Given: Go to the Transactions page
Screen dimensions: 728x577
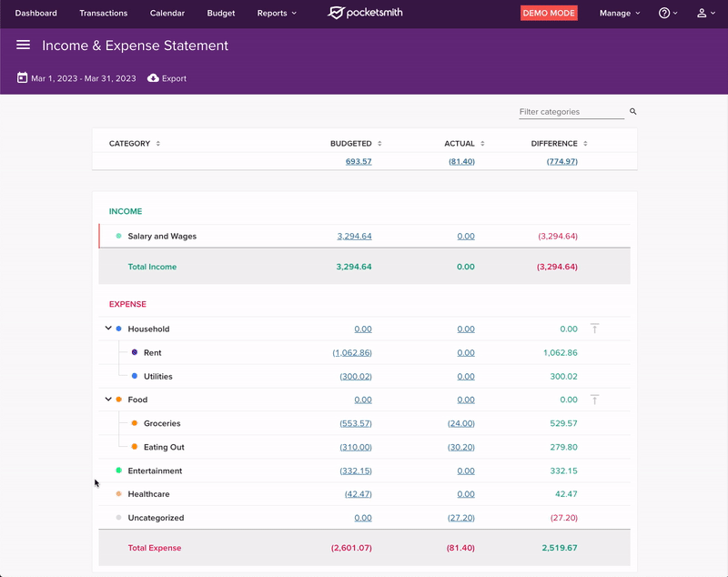Looking at the screenshot, I should pyautogui.click(x=104, y=14).
